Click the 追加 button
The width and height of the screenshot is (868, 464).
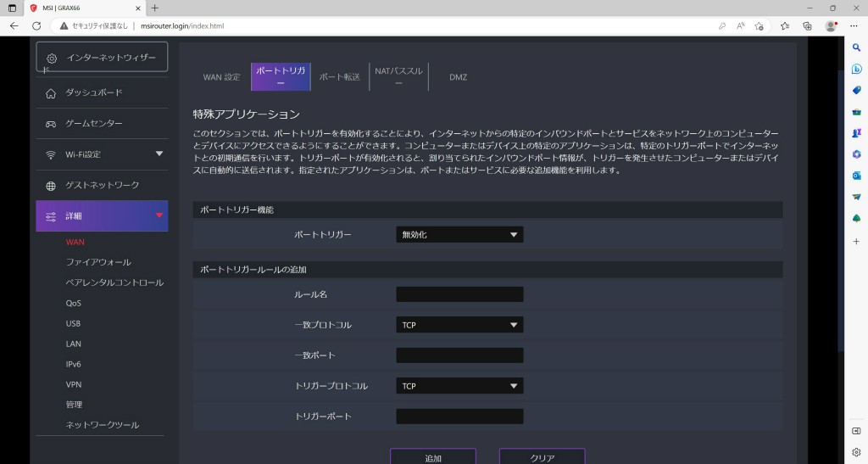[x=433, y=457]
